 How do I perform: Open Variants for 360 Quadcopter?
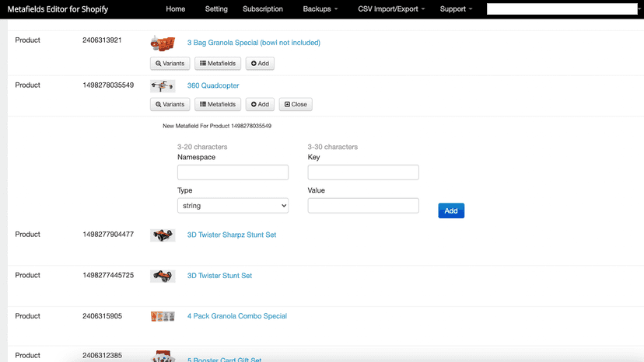point(170,104)
